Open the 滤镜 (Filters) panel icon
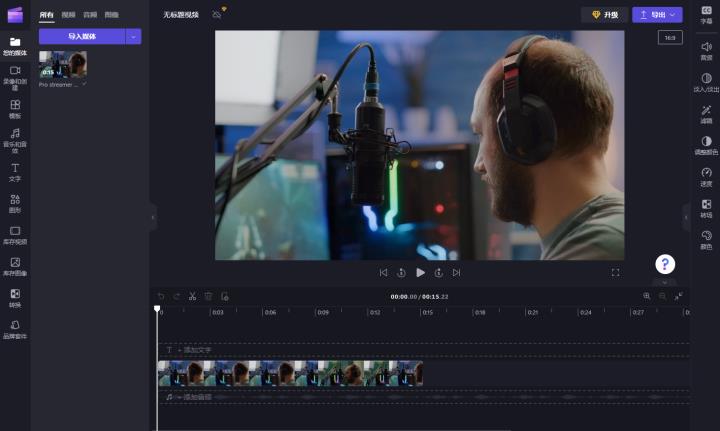This screenshot has height=431, width=720. [x=706, y=114]
